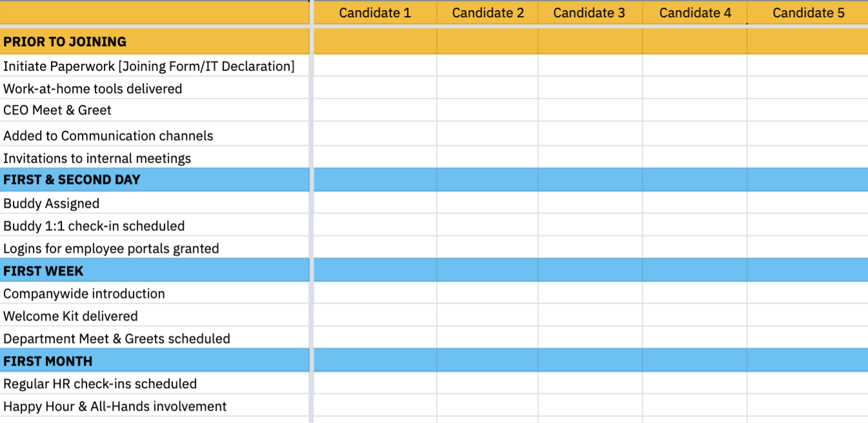Select the Candidate 1 column header
This screenshot has width=868, height=423.
pyautogui.click(x=375, y=13)
